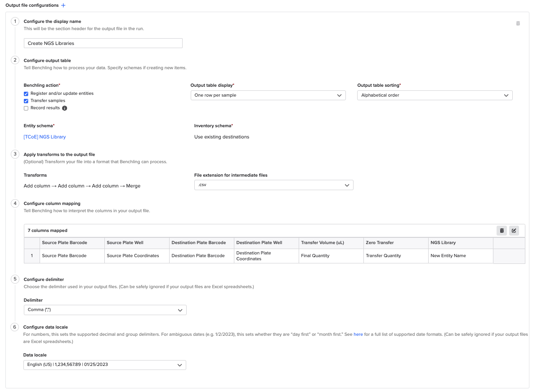Open the Data locale dropdown
Image resolution: width=533 pixels, height=392 pixels.
tap(105, 365)
